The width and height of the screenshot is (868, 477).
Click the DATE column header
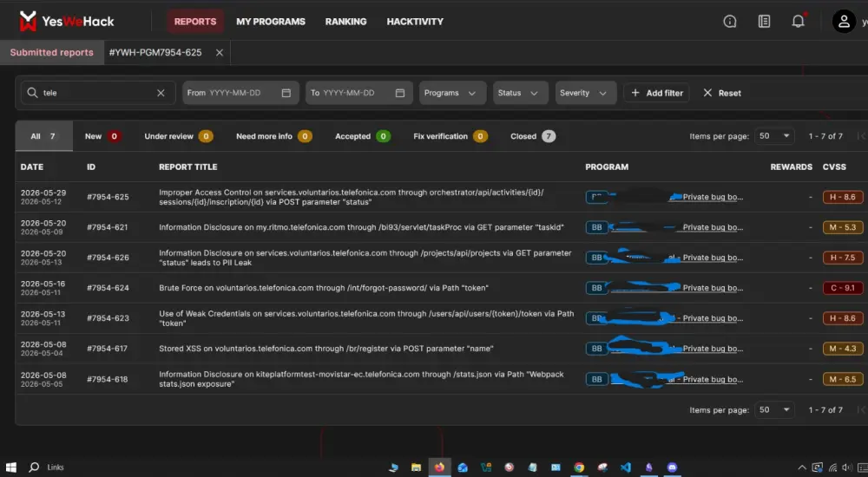point(31,167)
